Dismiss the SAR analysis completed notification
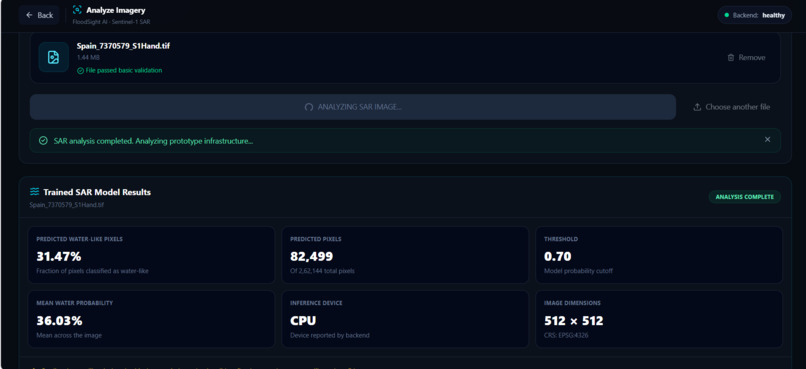 (x=767, y=139)
